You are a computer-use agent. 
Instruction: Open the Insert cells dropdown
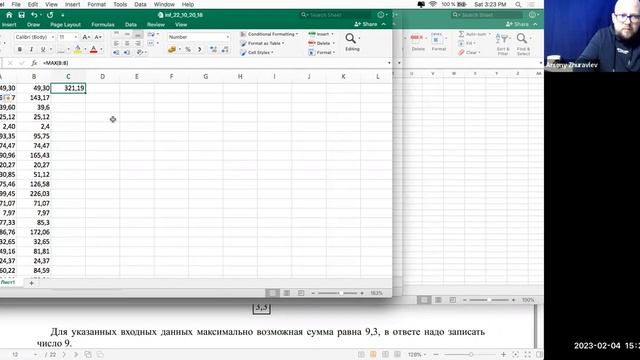coord(321,34)
